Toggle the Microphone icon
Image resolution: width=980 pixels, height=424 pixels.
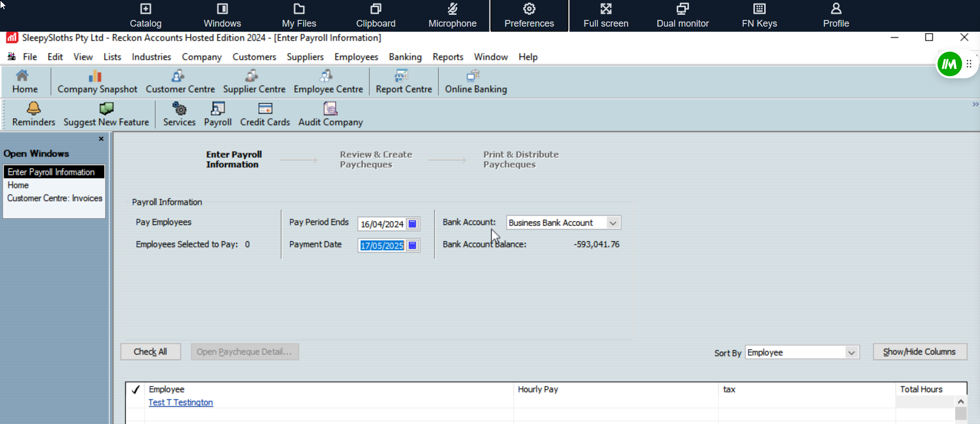point(452,16)
